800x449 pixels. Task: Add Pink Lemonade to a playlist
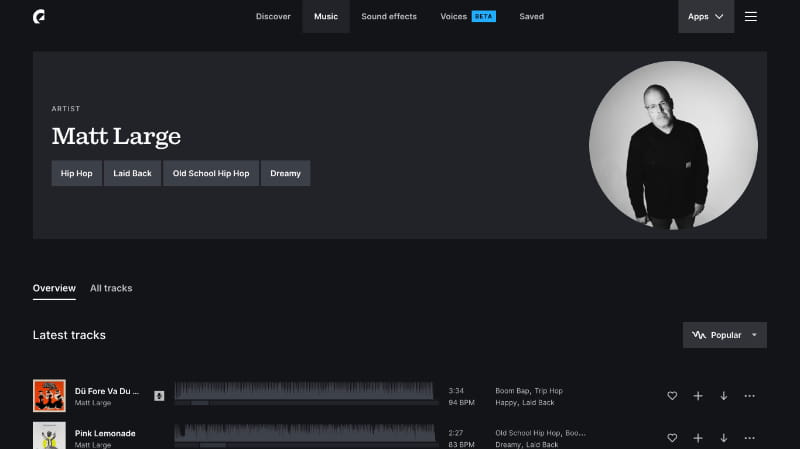(x=697, y=438)
